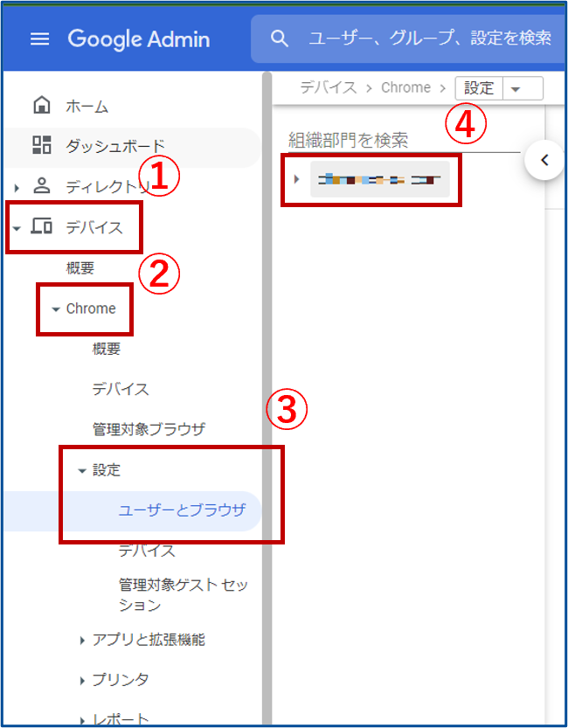
Task: Click the Chrome breadcrumb link
Action: point(405,87)
